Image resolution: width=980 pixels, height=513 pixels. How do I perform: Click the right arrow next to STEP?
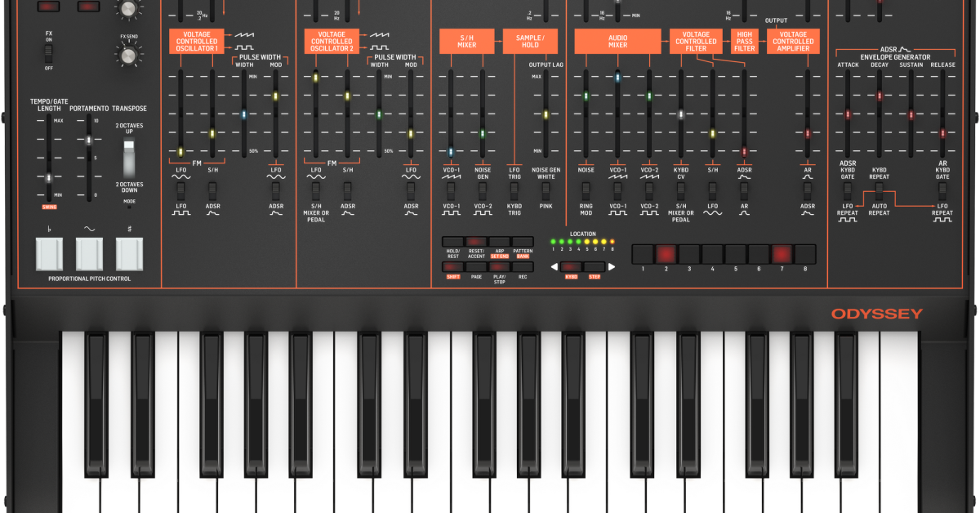pyautogui.click(x=612, y=267)
